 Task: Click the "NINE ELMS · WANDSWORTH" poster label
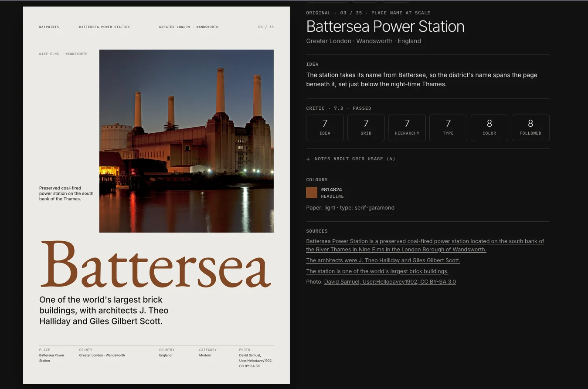(63, 54)
